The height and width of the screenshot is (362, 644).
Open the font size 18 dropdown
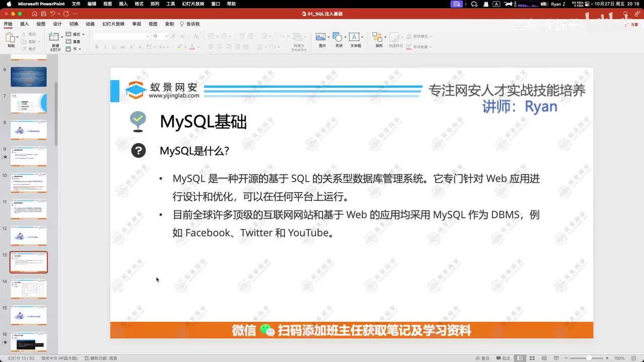166,36
